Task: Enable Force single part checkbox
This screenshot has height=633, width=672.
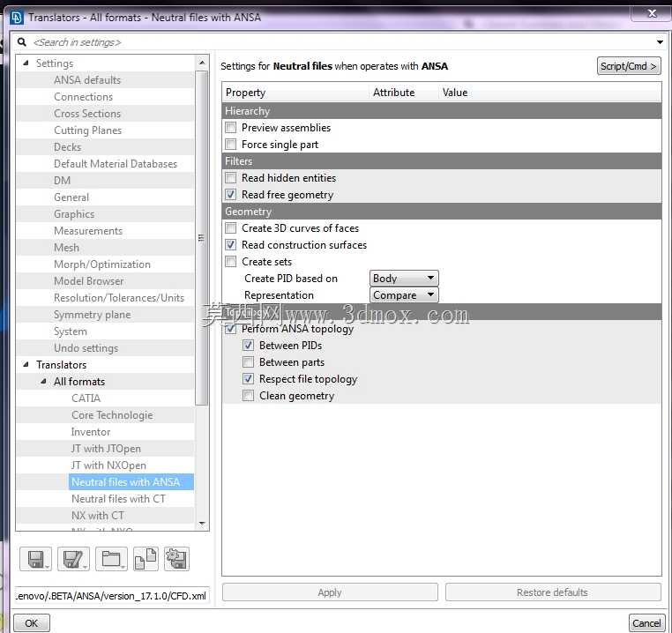Action: pyautogui.click(x=230, y=144)
